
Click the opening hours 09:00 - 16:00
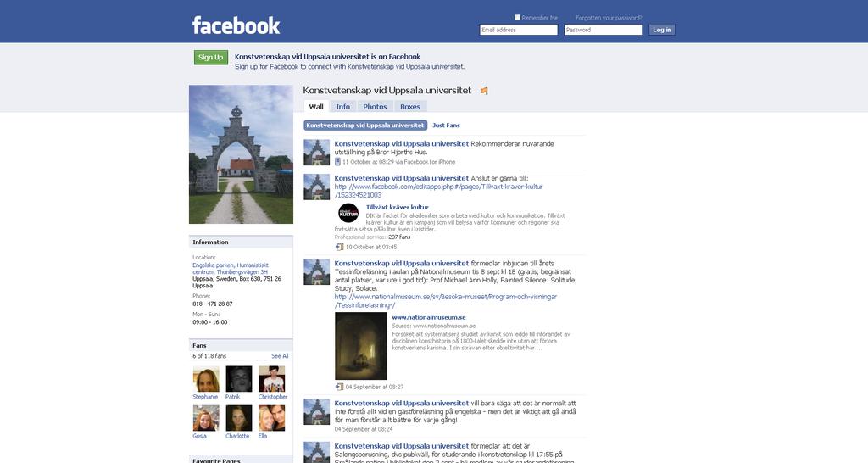click(x=210, y=321)
